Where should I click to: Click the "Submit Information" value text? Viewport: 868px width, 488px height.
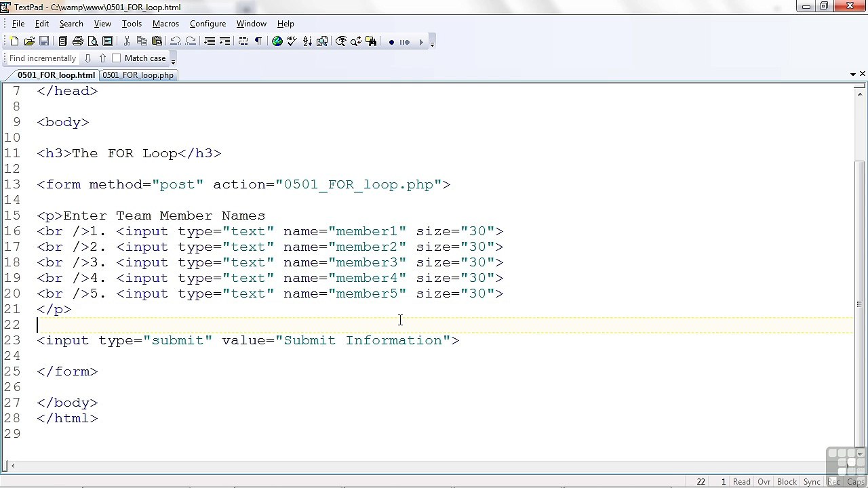pyautogui.click(x=363, y=340)
